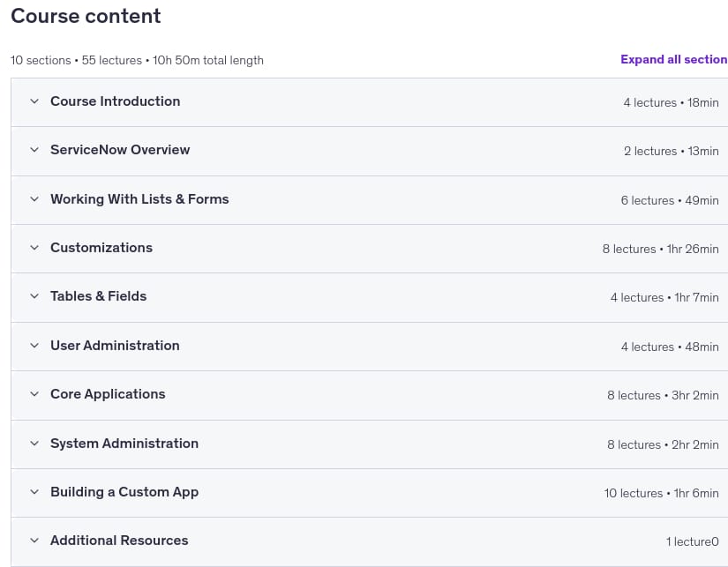Viewport: 728px width, 567px height.
Task: Click the '1 lecture0' text
Action: 692,542
